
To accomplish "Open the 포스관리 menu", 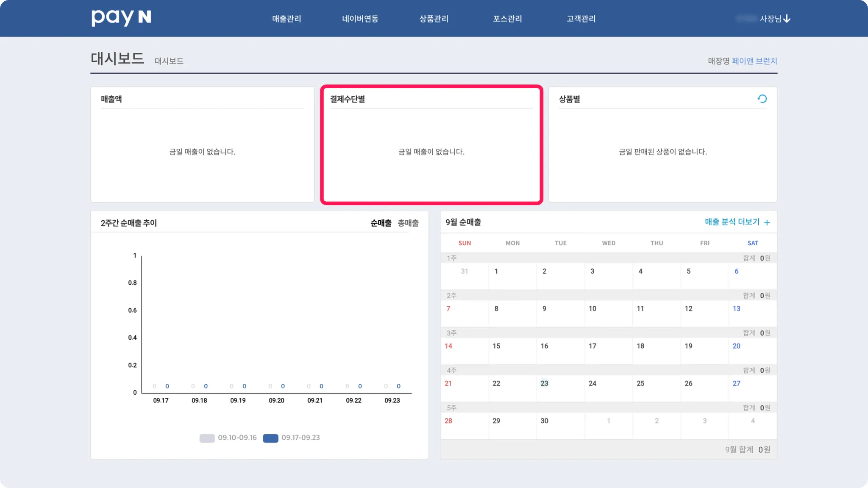I will click(507, 19).
